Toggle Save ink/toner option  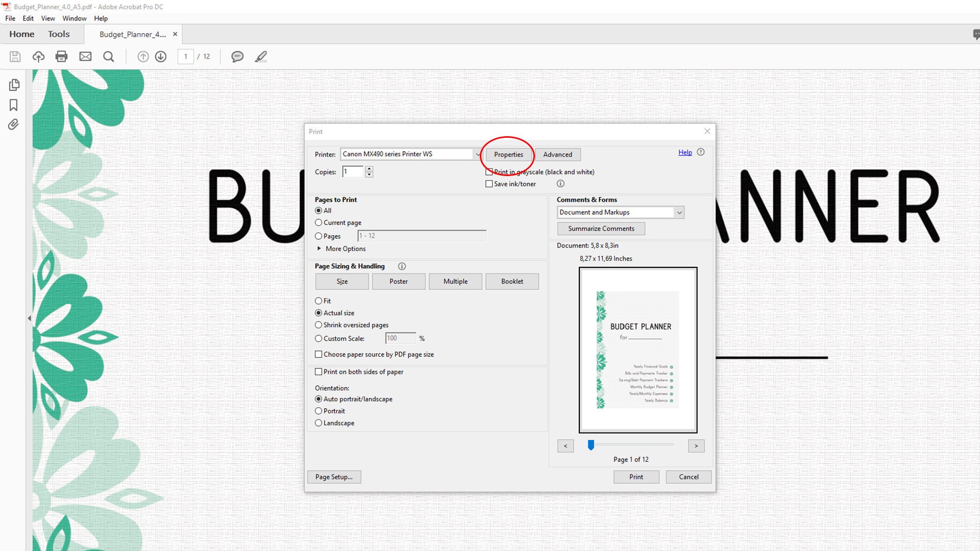point(489,184)
